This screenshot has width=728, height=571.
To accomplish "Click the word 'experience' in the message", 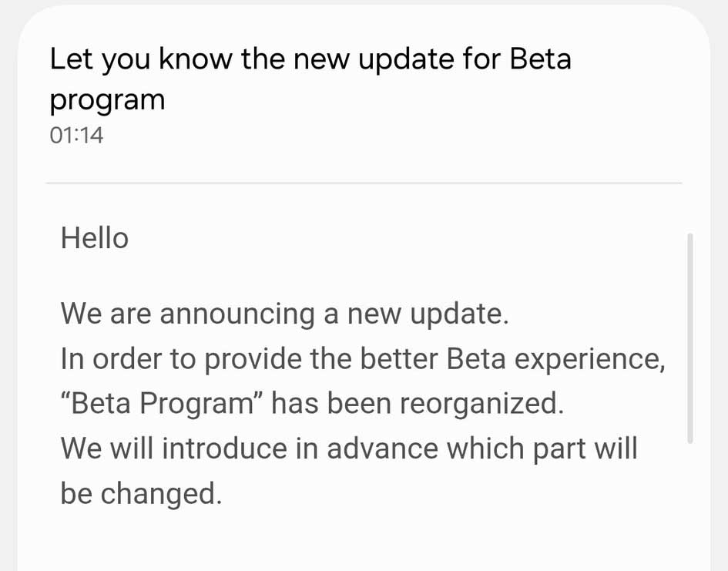I will tap(590, 359).
